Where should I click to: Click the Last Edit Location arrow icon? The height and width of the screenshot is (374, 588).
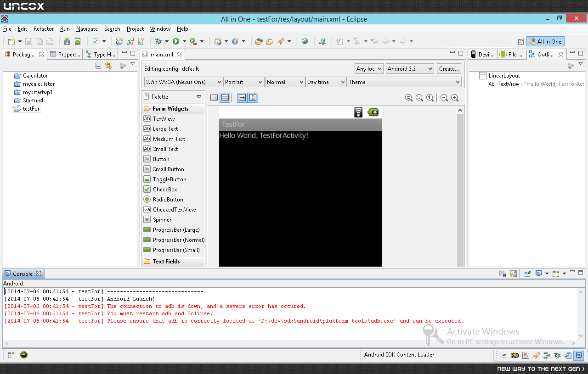click(374, 41)
